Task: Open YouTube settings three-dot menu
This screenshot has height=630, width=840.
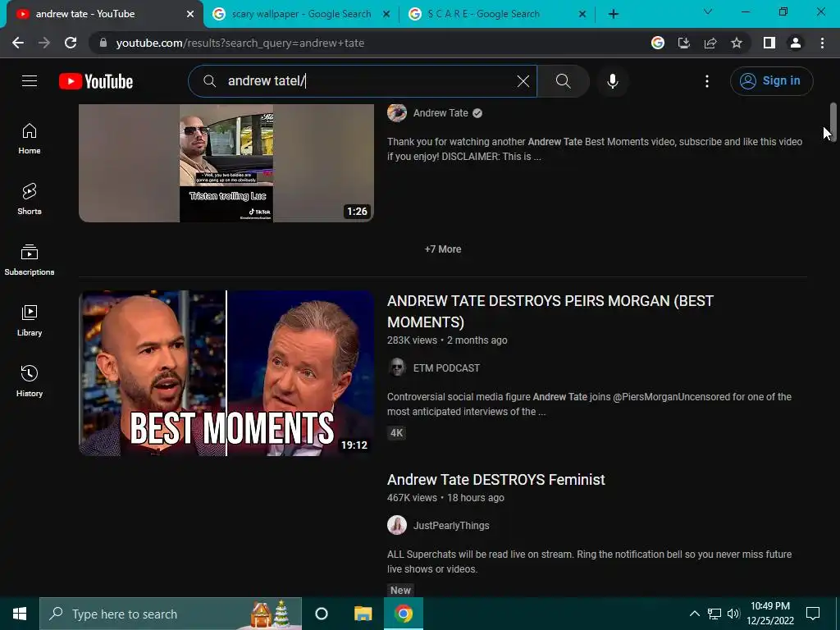Action: (707, 81)
